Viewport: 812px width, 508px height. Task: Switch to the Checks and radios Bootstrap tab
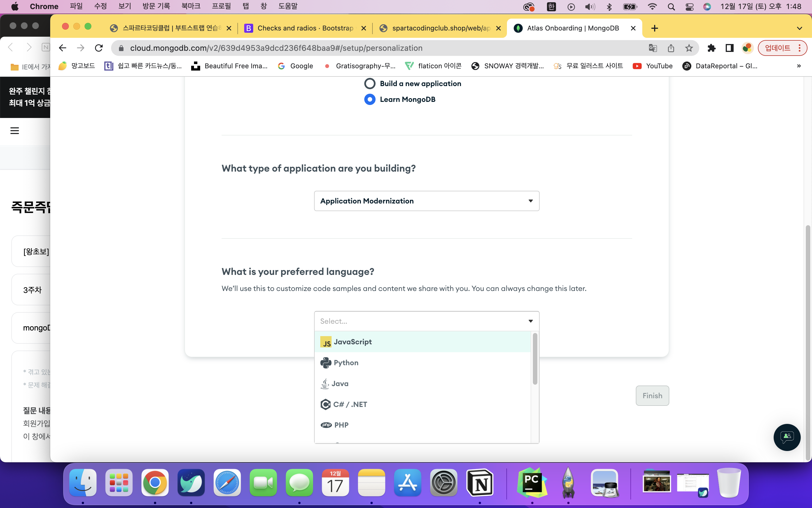(x=305, y=28)
